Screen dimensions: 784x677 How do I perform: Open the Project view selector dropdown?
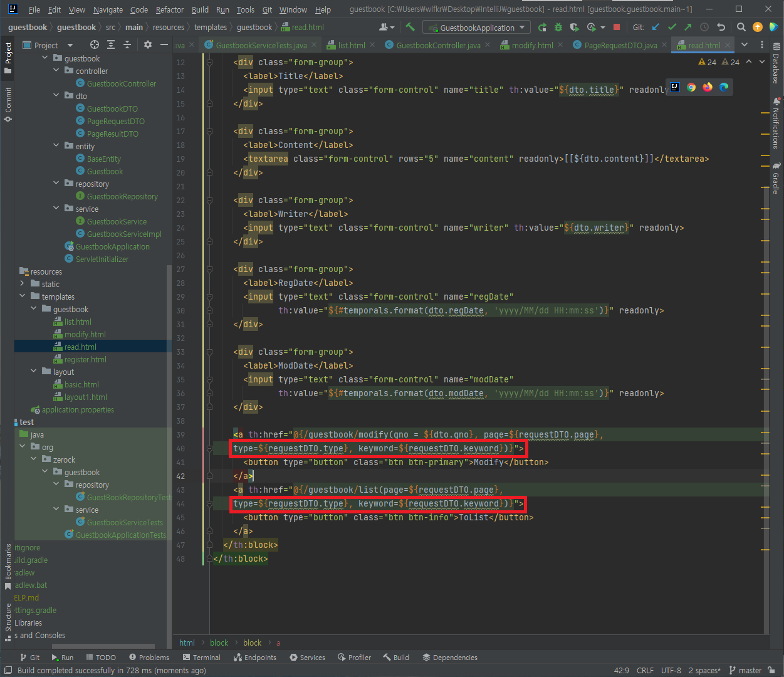coord(48,45)
